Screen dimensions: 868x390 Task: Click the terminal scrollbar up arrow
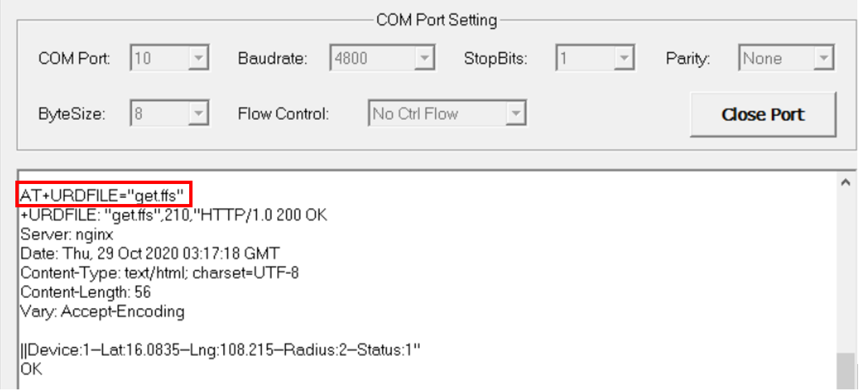tap(846, 182)
